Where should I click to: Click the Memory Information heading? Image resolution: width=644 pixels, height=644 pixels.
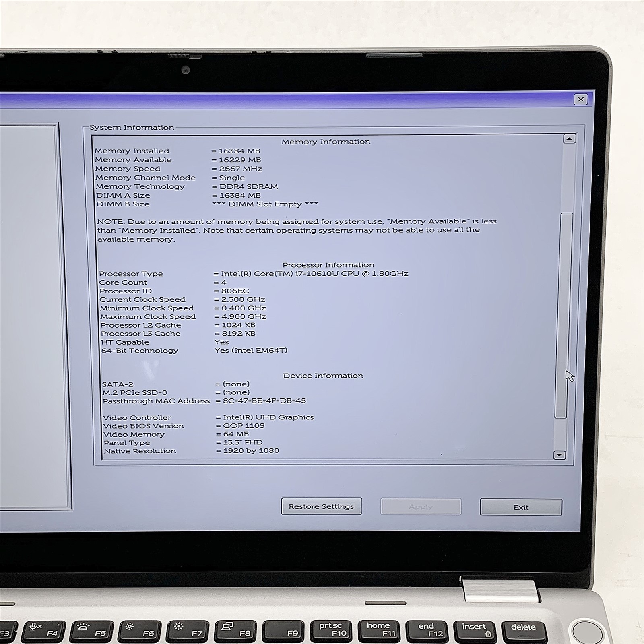(x=326, y=142)
